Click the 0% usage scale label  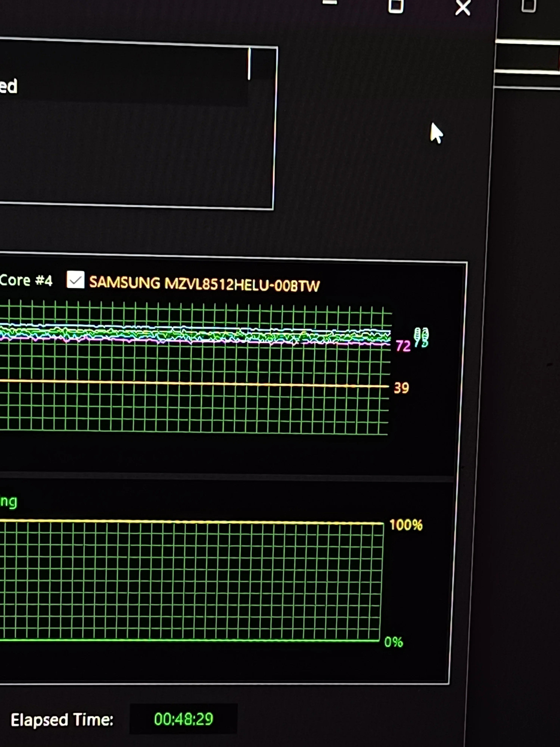coord(393,642)
